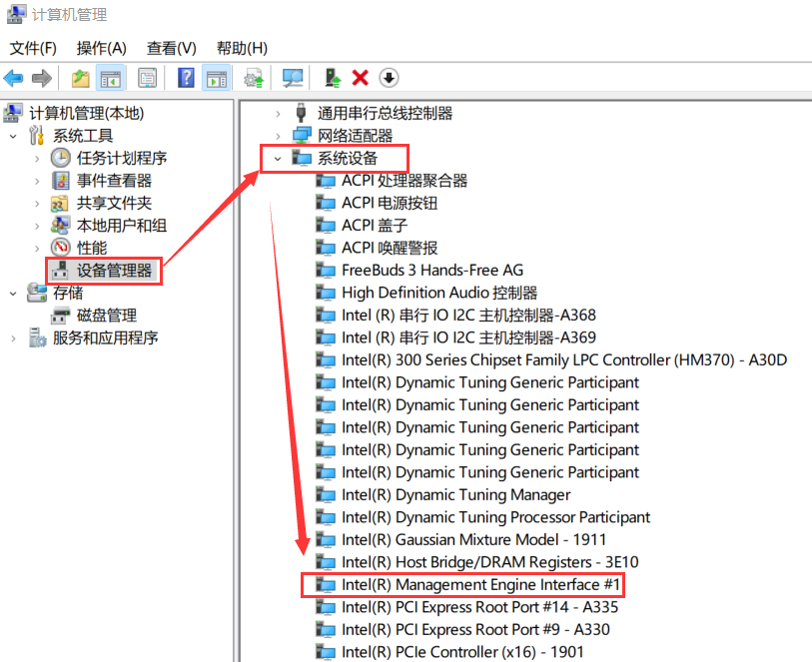Click the Back arrow toolbar icon
Screen dimensions: 812x662
tap(13, 78)
